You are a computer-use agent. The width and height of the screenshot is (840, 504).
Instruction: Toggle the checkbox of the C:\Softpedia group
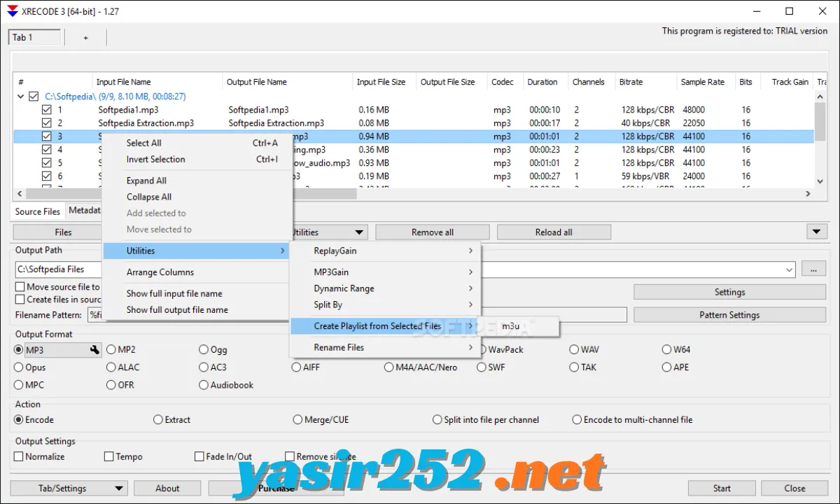coord(34,97)
